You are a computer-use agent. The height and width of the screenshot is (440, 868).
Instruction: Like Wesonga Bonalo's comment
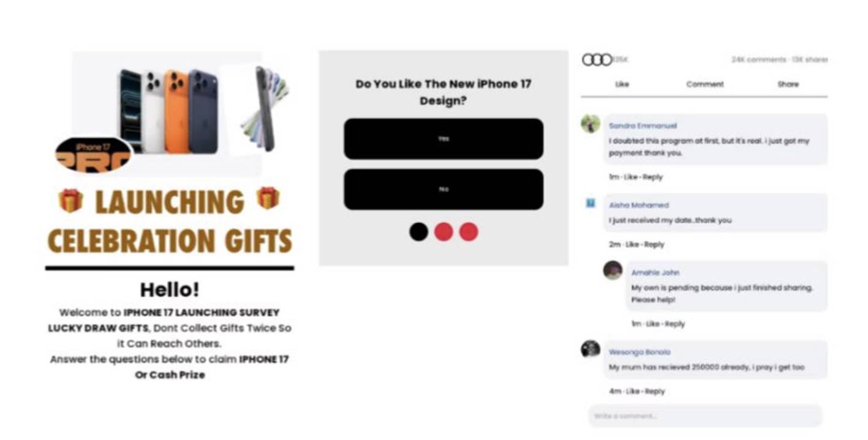coord(633,391)
